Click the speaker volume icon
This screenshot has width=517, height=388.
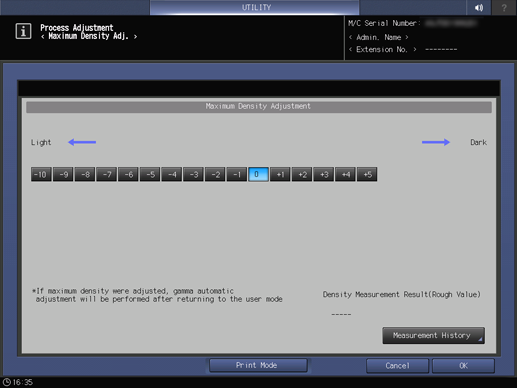(479, 7)
